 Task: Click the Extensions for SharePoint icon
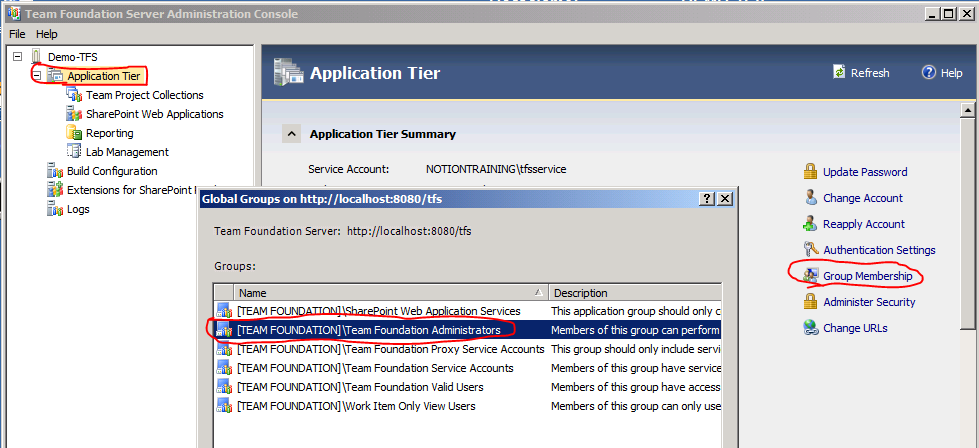coord(56,190)
